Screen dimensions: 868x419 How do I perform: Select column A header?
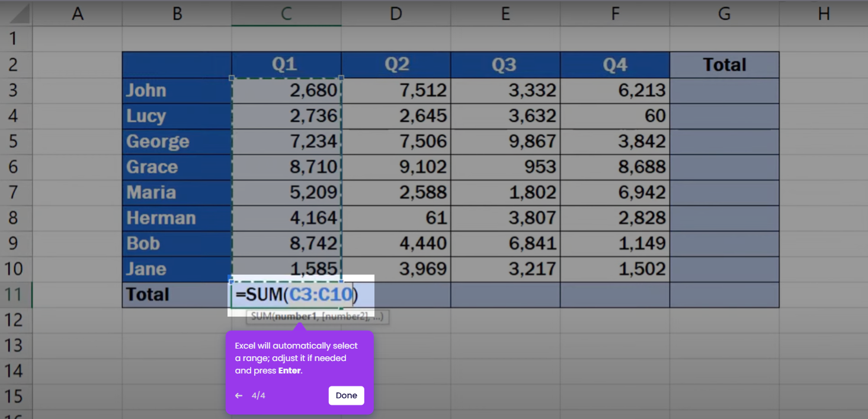click(77, 14)
